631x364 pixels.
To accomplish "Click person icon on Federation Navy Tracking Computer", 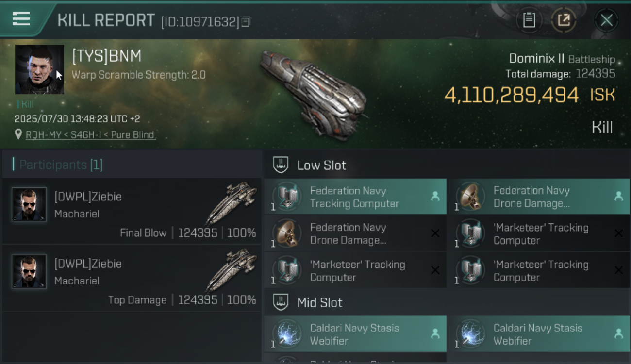I will point(435,196).
